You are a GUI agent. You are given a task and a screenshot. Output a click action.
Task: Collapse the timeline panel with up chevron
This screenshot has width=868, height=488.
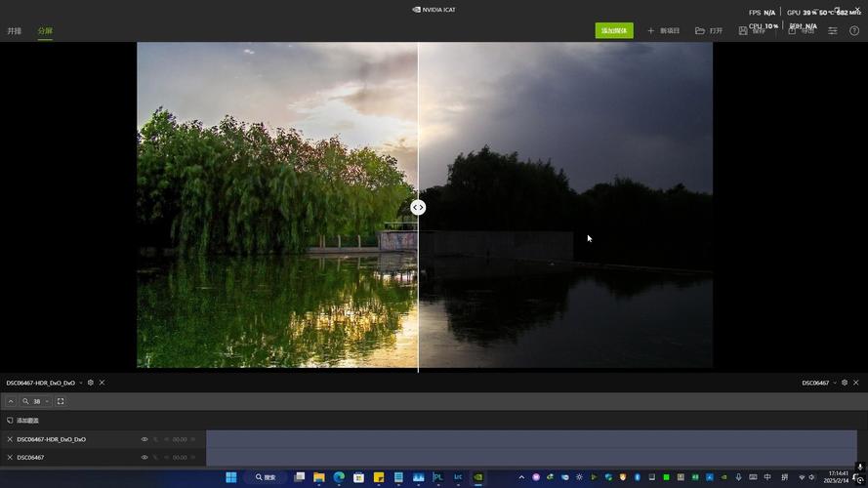(x=11, y=401)
